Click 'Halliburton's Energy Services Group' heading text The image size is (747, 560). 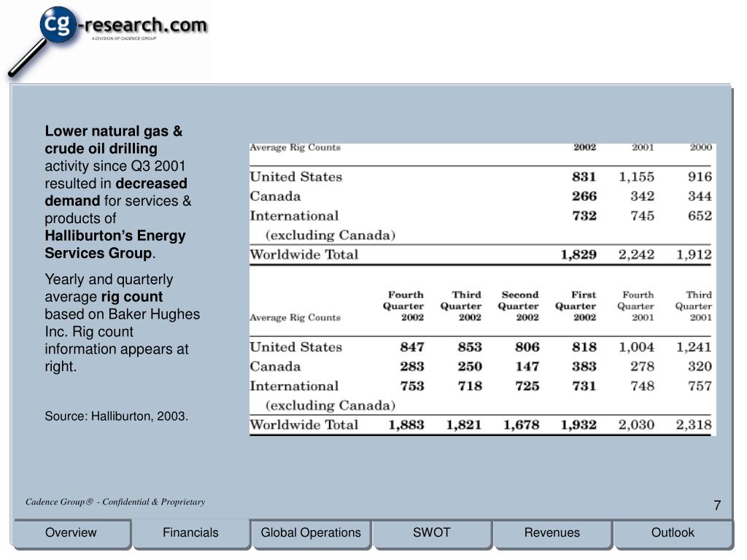pos(115,244)
